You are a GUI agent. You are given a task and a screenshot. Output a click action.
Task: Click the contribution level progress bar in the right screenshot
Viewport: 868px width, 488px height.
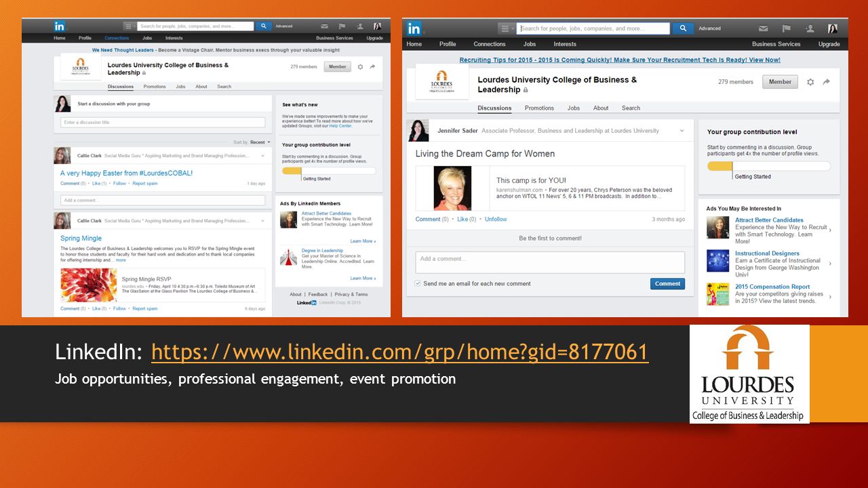click(768, 166)
